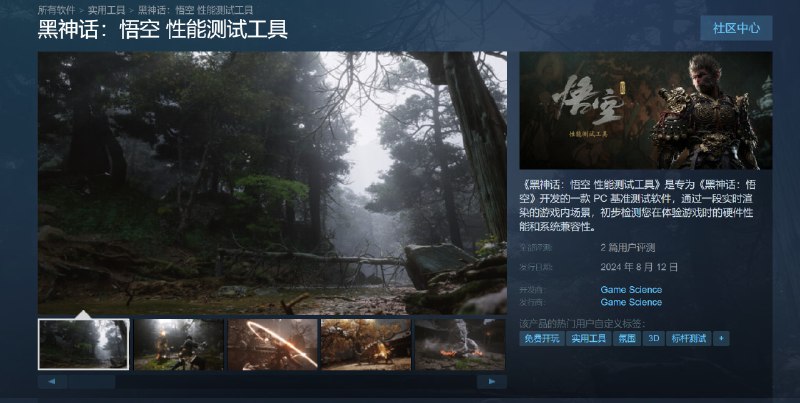Open 黑神话：悟空 性能测试工具 breadcrumb link

tap(195, 10)
